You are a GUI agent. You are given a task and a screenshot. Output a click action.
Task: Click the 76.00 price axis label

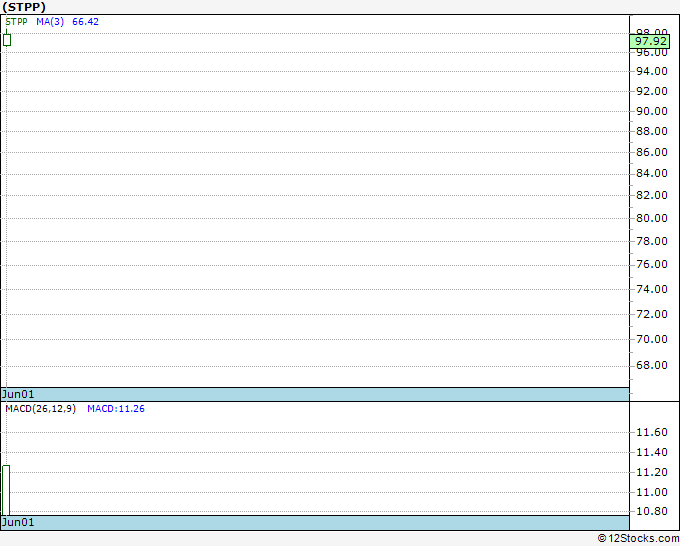[651, 264]
